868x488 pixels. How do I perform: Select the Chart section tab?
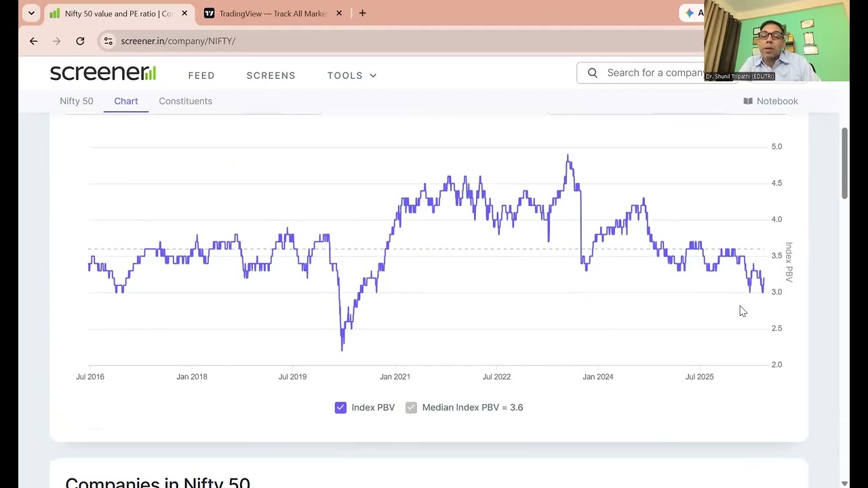point(126,101)
